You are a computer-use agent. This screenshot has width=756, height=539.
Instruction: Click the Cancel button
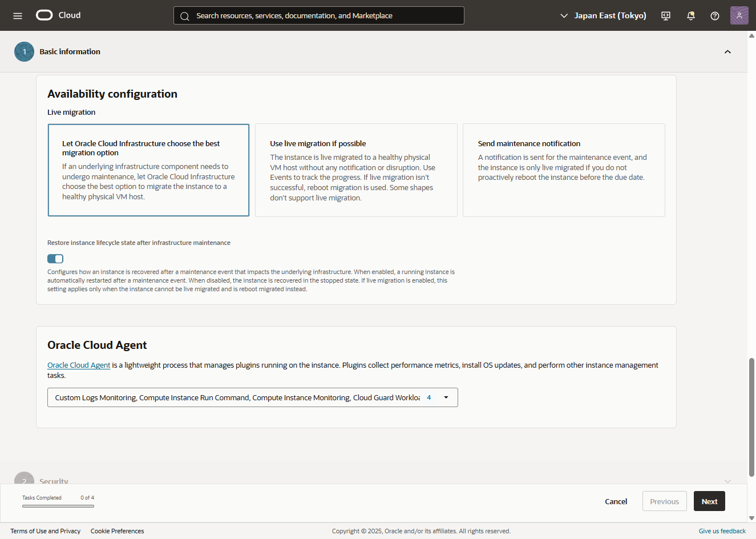coord(616,501)
